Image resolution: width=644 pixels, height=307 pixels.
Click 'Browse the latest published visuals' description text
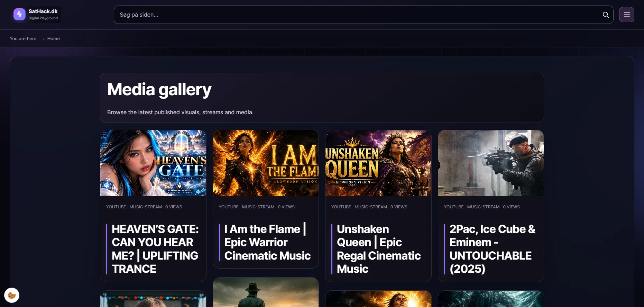pyautogui.click(x=180, y=112)
